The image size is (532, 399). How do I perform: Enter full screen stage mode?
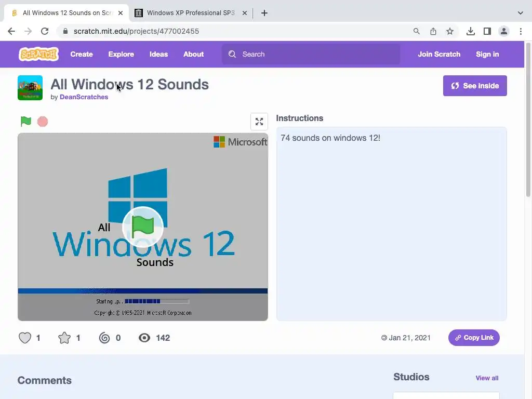259,122
